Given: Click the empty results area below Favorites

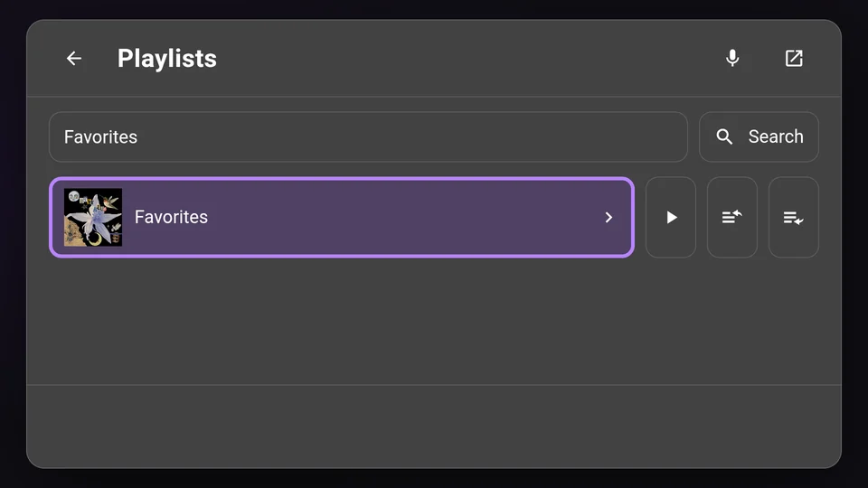Looking at the screenshot, I should [434, 321].
